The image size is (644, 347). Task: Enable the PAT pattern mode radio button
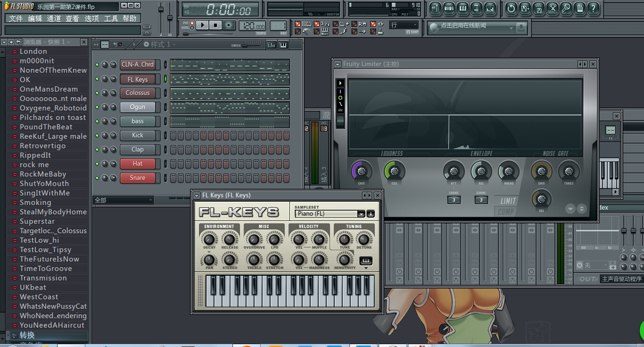pyautogui.click(x=192, y=23)
